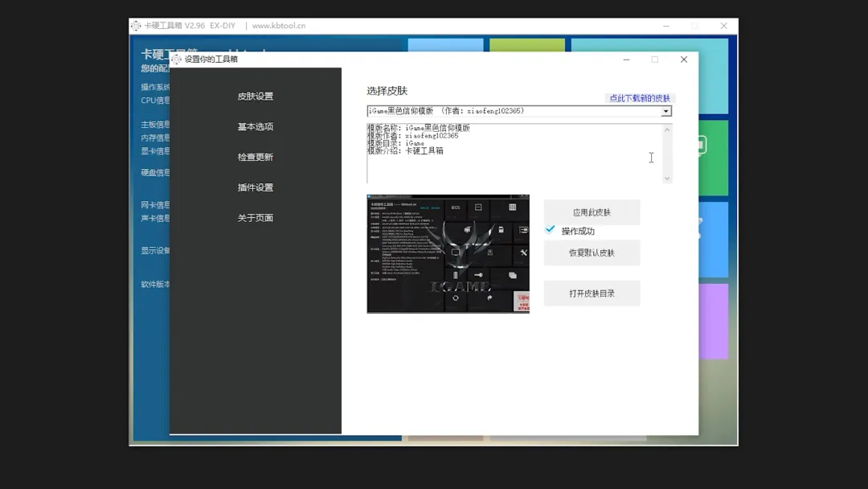Open the skin selection dropdown list

click(x=667, y=111)
